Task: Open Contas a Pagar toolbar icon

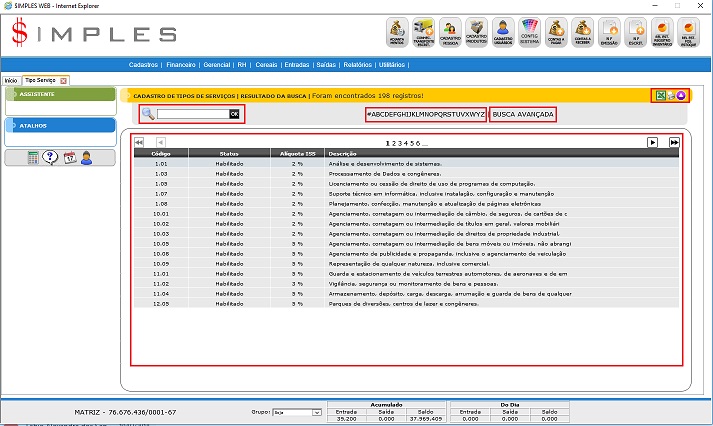Action: pyautogui.click(x=558, y=33)
